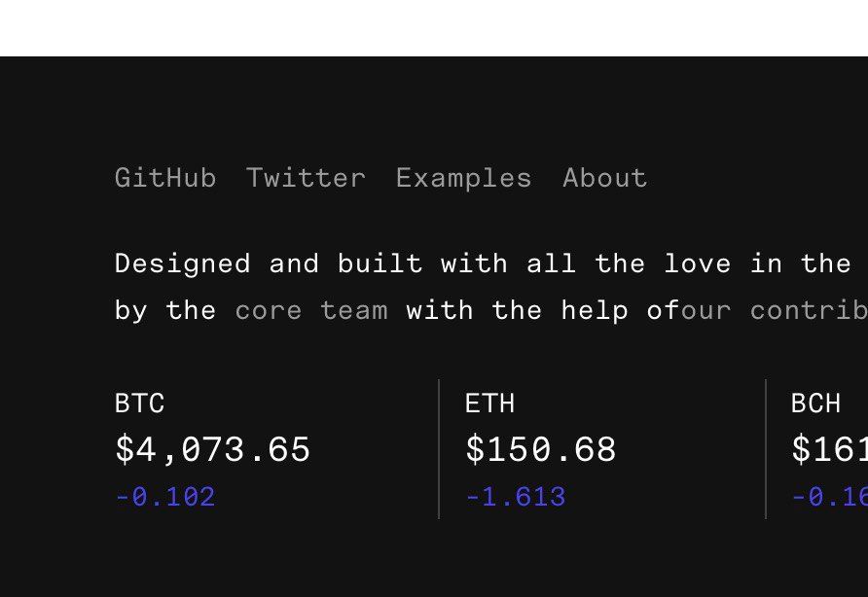Go to the Examples link
The height and width of the screenshot is (597, 868).
pyautogui.click(x=464, y=179)
